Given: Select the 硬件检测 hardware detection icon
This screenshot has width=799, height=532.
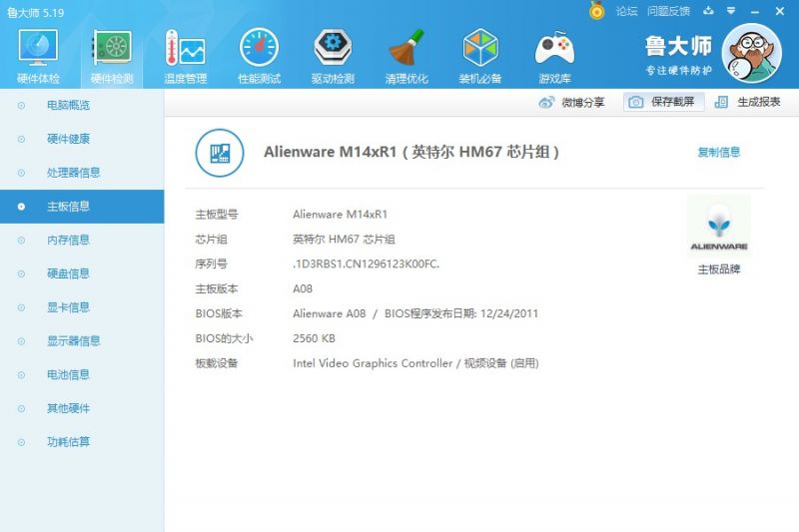Looking at the screenshot, I should tap(112, 56).
